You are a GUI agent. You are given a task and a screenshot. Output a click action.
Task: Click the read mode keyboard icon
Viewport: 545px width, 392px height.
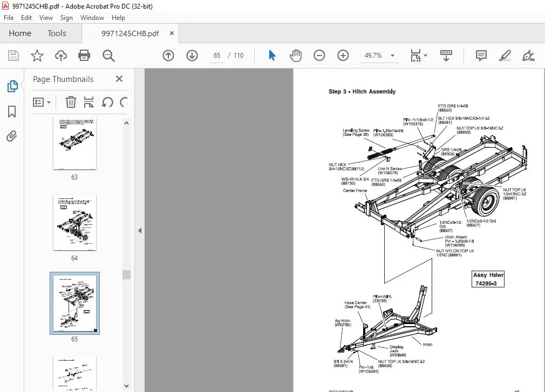(x=446, y=56)
